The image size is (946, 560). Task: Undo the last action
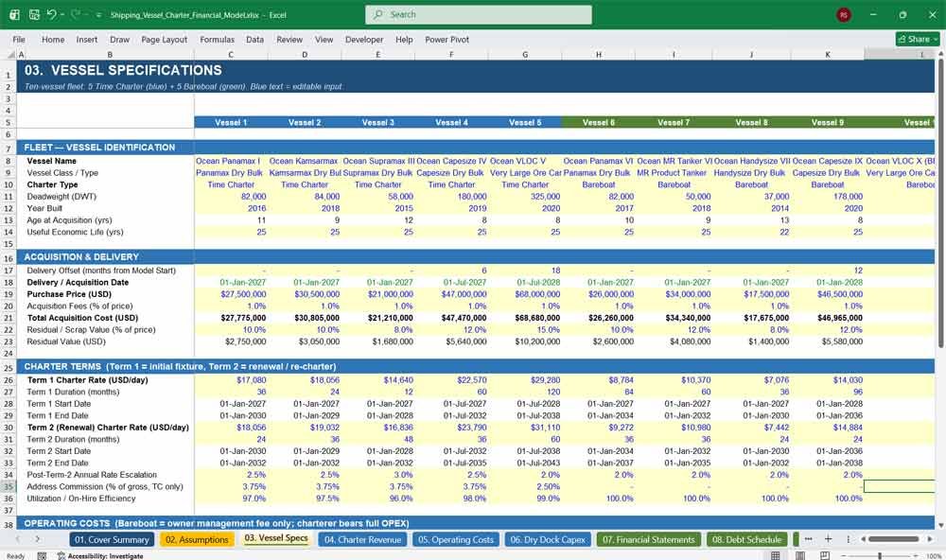tap(51, 14)
